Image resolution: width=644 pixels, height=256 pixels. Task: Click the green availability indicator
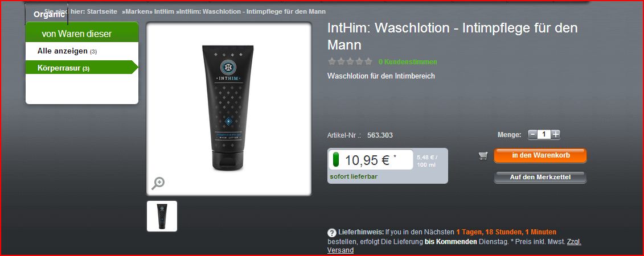click(x=335, y=160)
